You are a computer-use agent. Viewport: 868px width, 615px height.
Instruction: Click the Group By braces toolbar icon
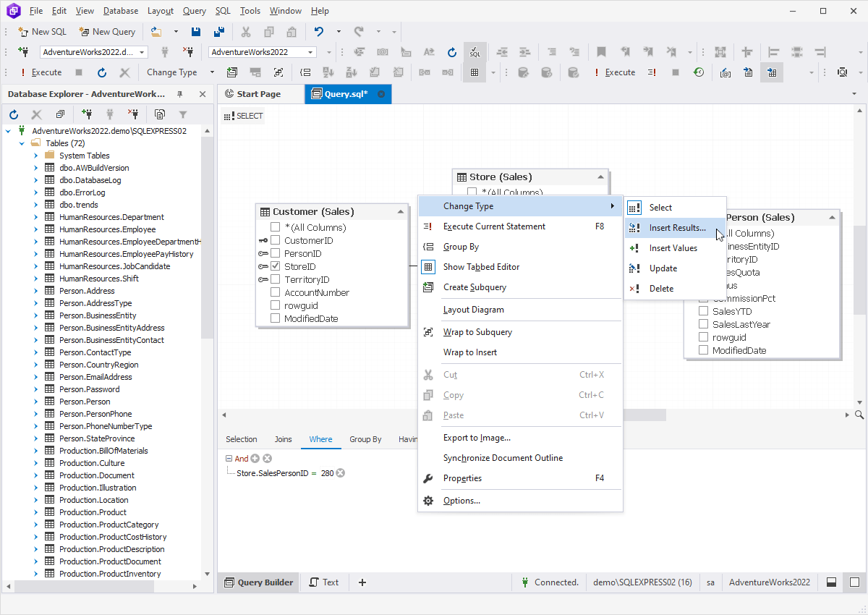pyautogui.click(x=306, y=72)
